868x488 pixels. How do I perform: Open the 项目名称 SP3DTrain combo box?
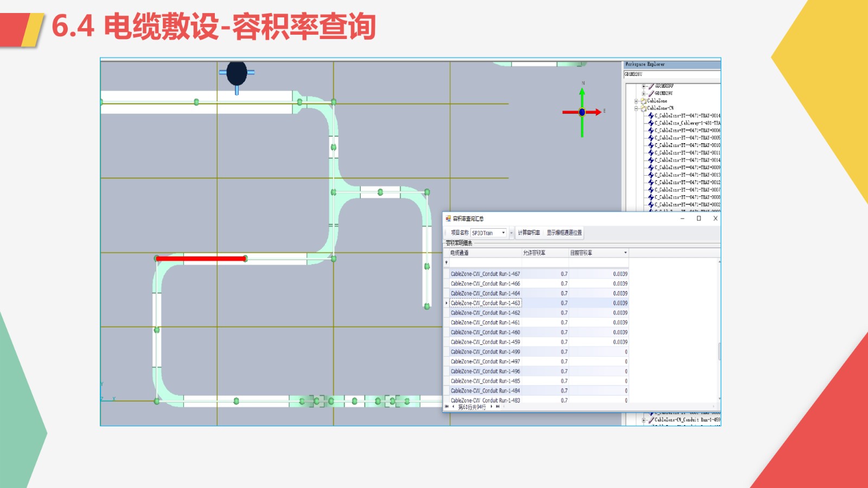click(x=488, y=233)
